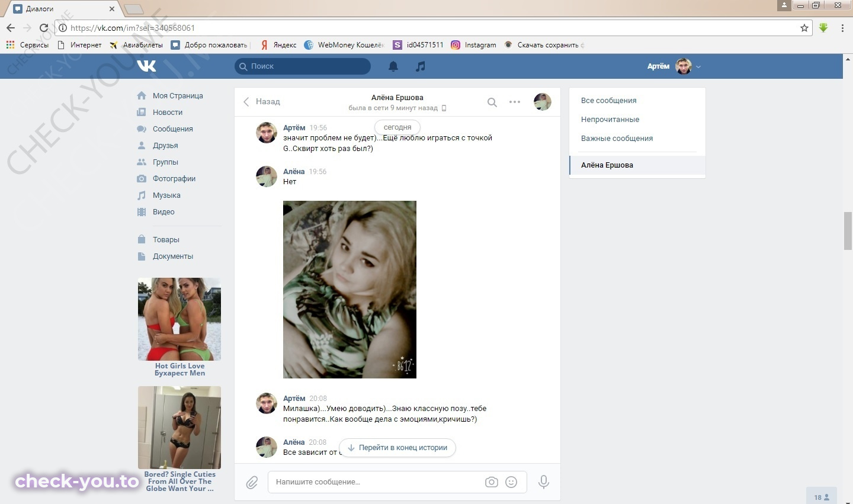The width and height of the screenshot is (853, 504).
Task: Open the Chrome three-dot menu
Action: tap(842, 28)
